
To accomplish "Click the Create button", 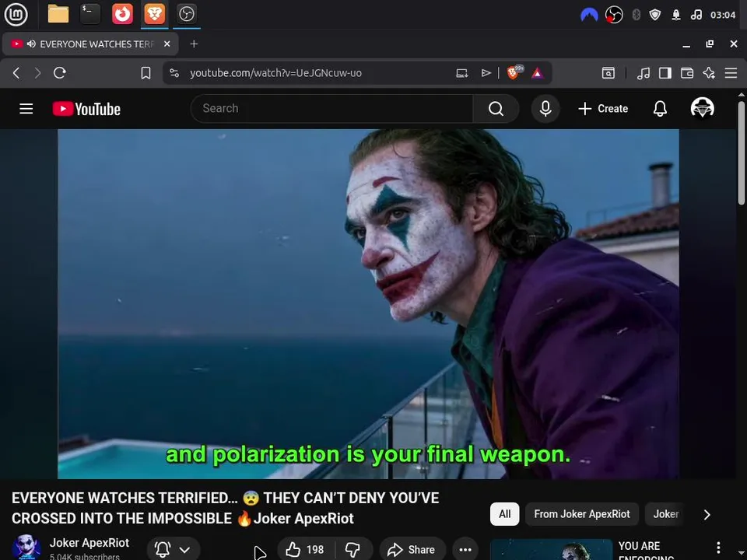I will 603,109.
